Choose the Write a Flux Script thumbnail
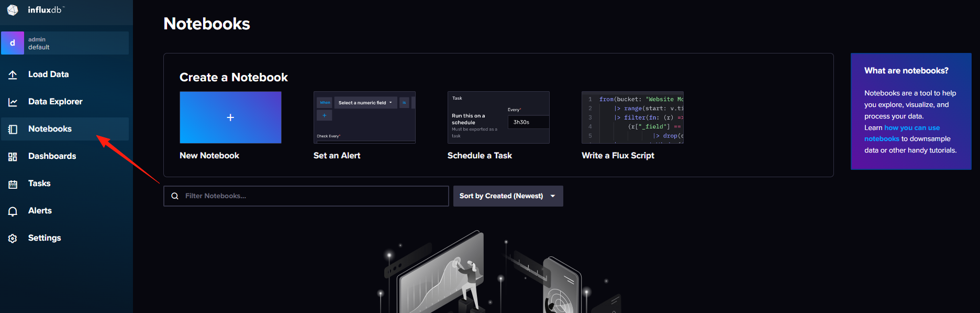Image resolution: width=980 pixels, height=313 pixels. [x=632, y=117]
